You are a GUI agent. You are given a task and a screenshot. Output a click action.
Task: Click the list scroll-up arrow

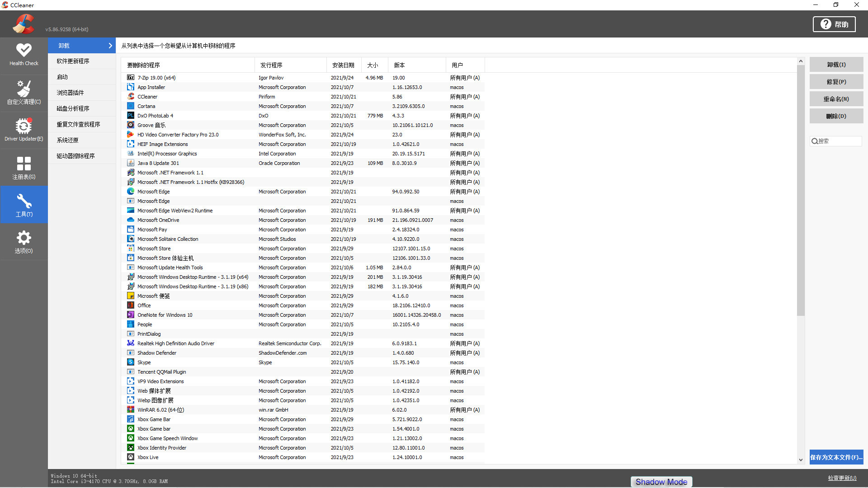click(801, 61)
